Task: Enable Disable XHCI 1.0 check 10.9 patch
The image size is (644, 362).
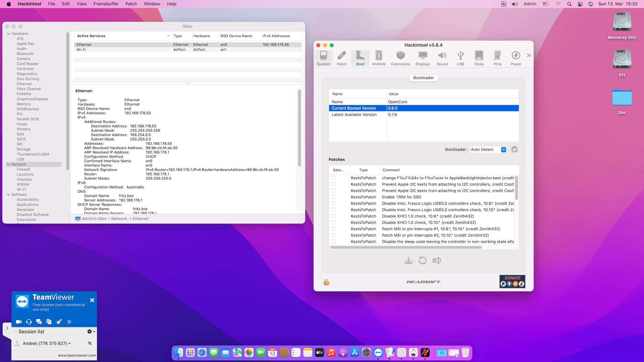Action: 333,216
